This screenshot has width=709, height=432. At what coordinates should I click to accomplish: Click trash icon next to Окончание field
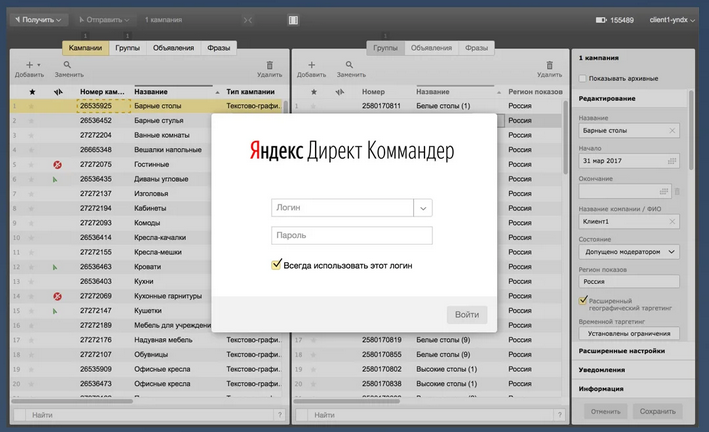click(x=677, y=191)
